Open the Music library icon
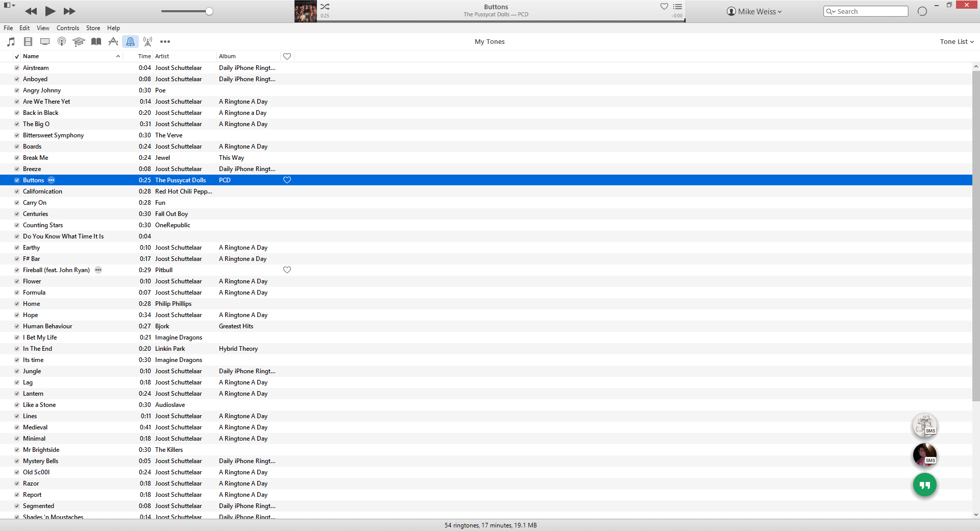The image size is (980, 531). (11, 41)
